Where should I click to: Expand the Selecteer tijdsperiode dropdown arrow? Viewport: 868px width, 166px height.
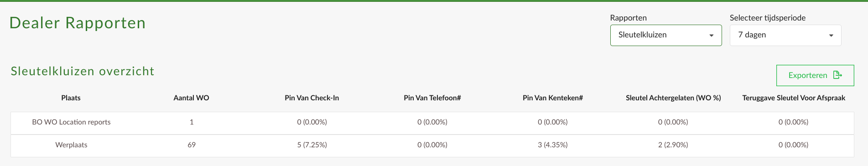(x=831, y=36)
